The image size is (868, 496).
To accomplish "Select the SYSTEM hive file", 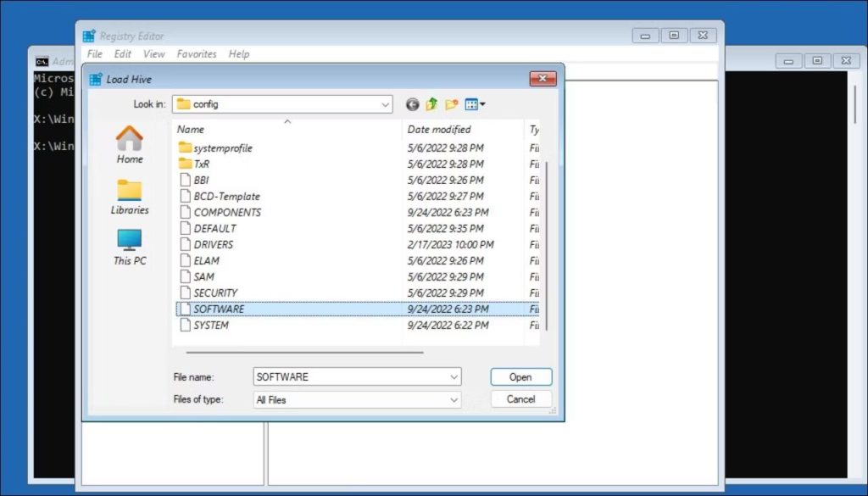I will (210, 326).
